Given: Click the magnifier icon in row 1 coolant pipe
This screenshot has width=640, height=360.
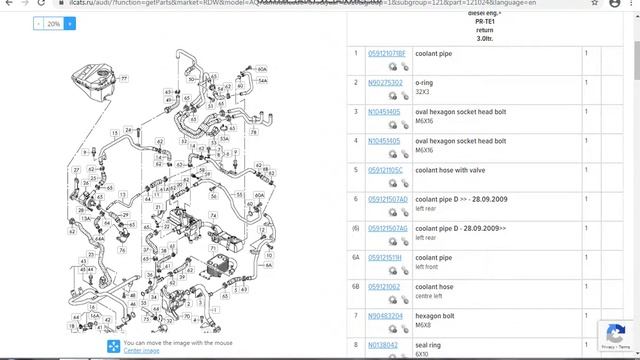Looking at the screenshot, I should 393,67.
